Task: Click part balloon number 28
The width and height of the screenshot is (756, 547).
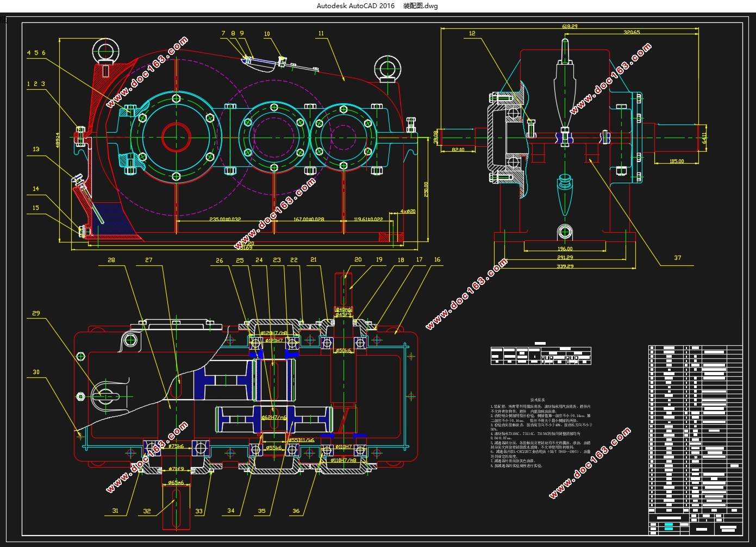Action: coord(111,260)
